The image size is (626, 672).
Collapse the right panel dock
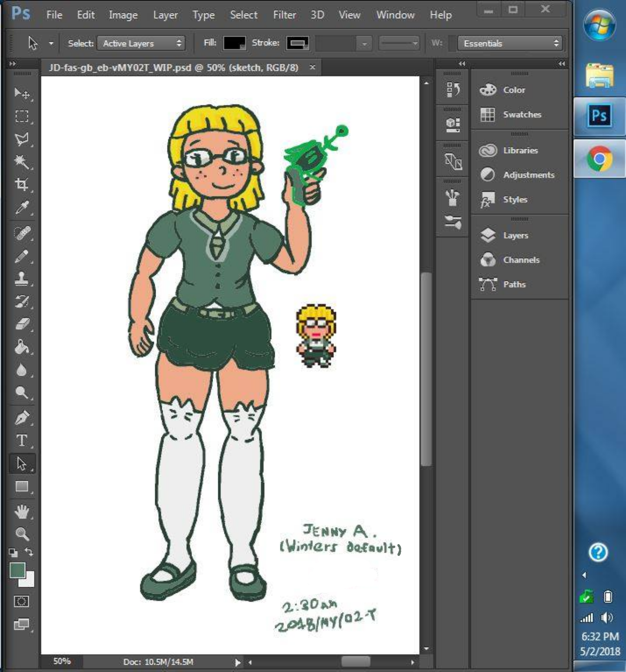pos(562,64)
